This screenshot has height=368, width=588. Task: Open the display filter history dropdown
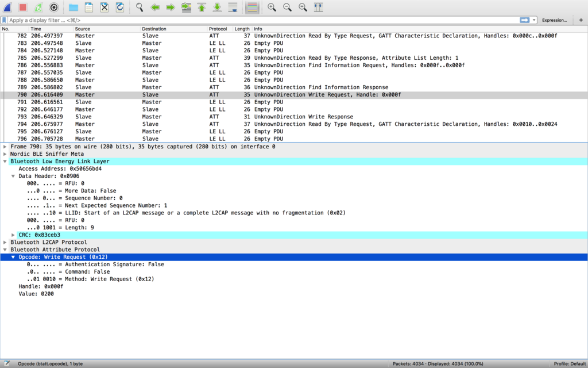tap(534, 20)
